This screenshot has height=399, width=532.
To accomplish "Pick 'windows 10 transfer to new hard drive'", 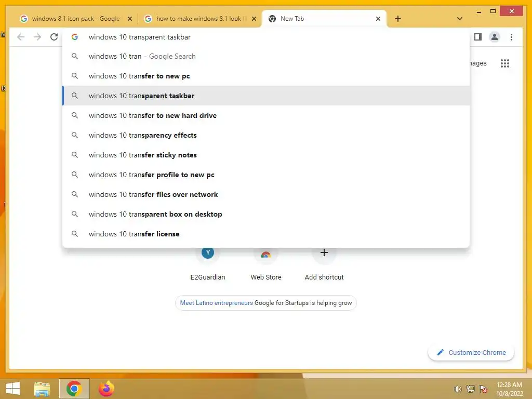I will coord(266,115).
